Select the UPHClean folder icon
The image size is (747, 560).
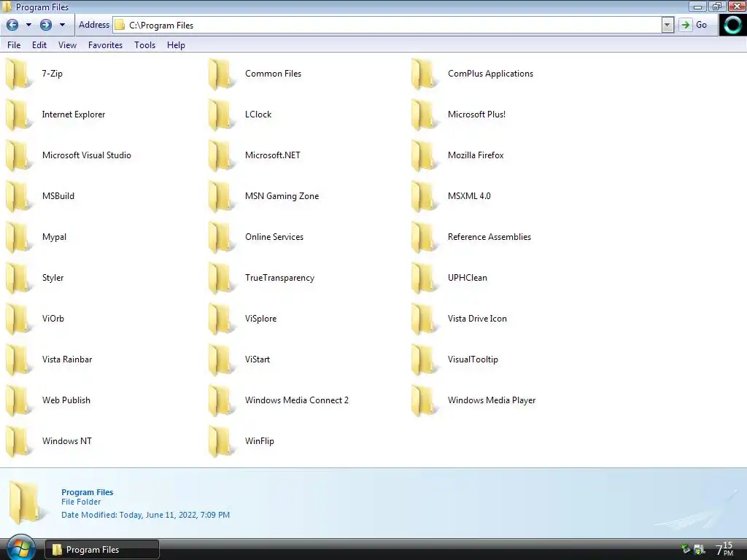424,279
